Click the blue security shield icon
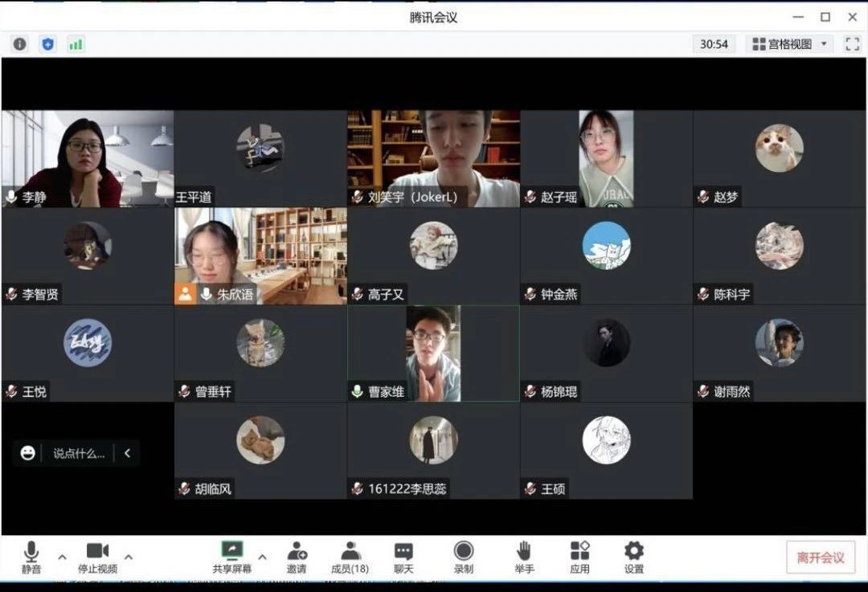This screenshot has height=592, width=868. (48, 44)
